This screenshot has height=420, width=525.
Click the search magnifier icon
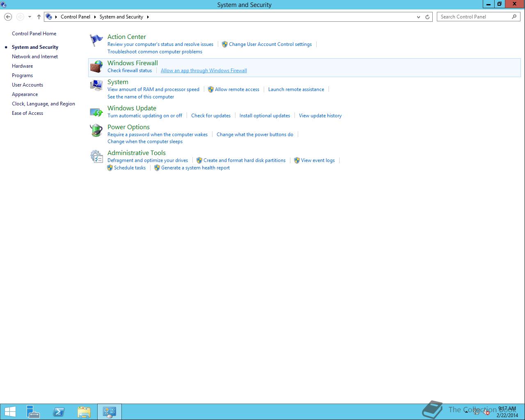click(x=514, y=17)
